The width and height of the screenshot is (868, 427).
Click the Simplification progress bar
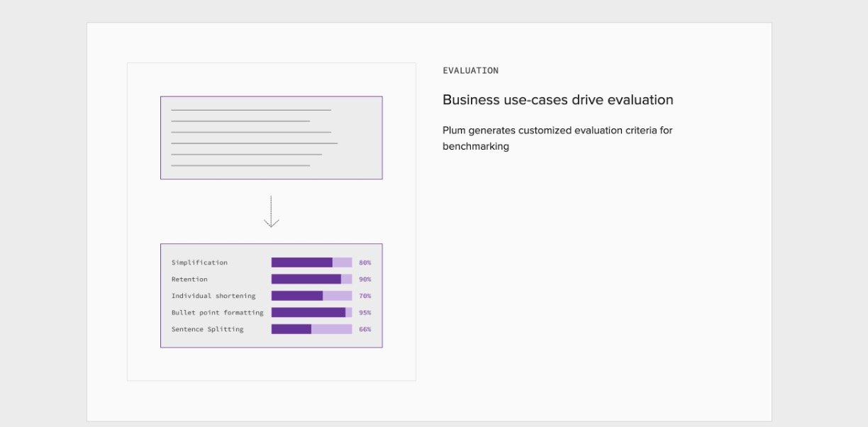[x=311, y=262]
